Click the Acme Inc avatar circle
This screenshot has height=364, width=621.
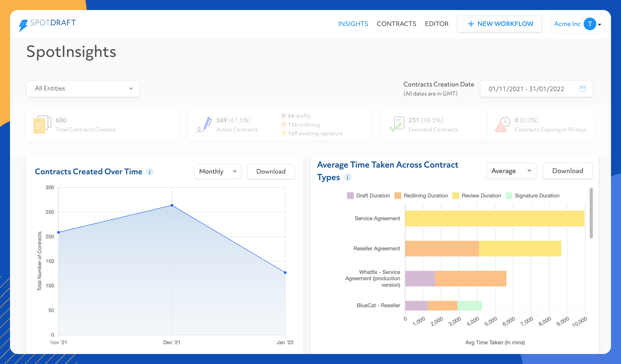coord(590,24)
